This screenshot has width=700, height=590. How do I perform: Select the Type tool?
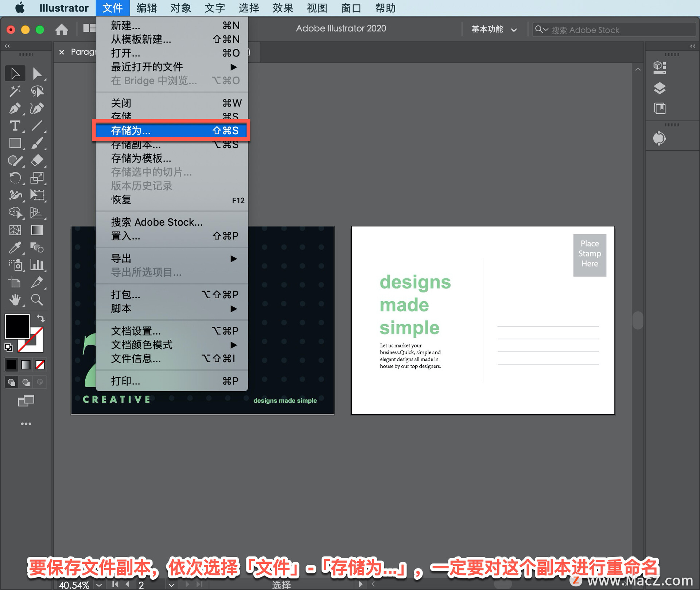point(15,126)
